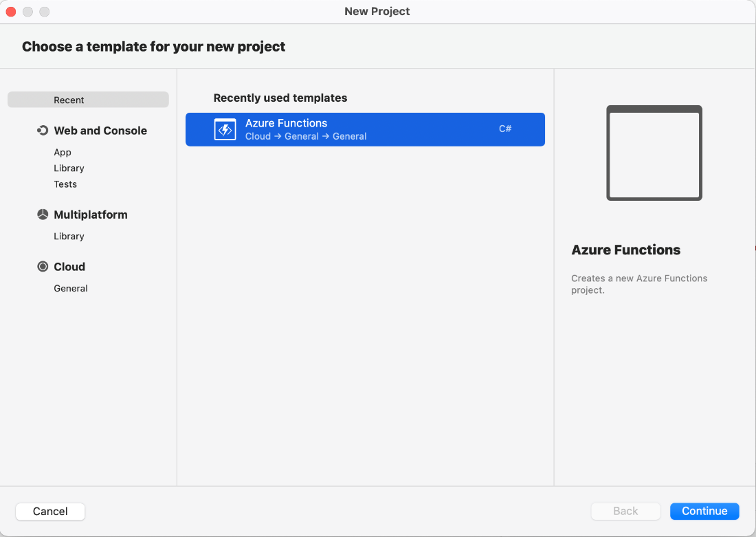Click the 'Creates a new Azure Functions project' description
756x537 pixels.
point(639,284)
